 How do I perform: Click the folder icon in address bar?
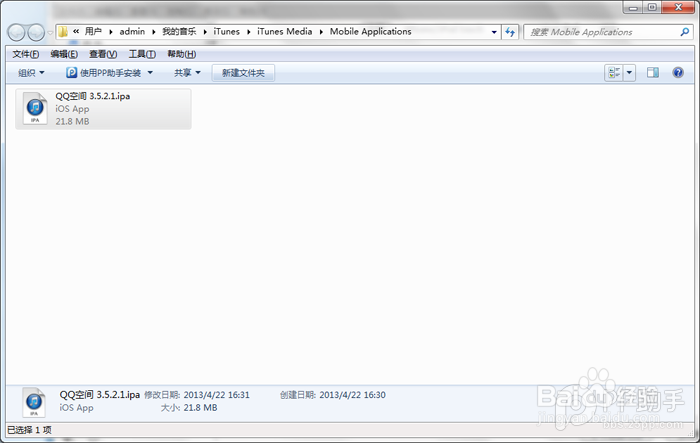point(63,31)
